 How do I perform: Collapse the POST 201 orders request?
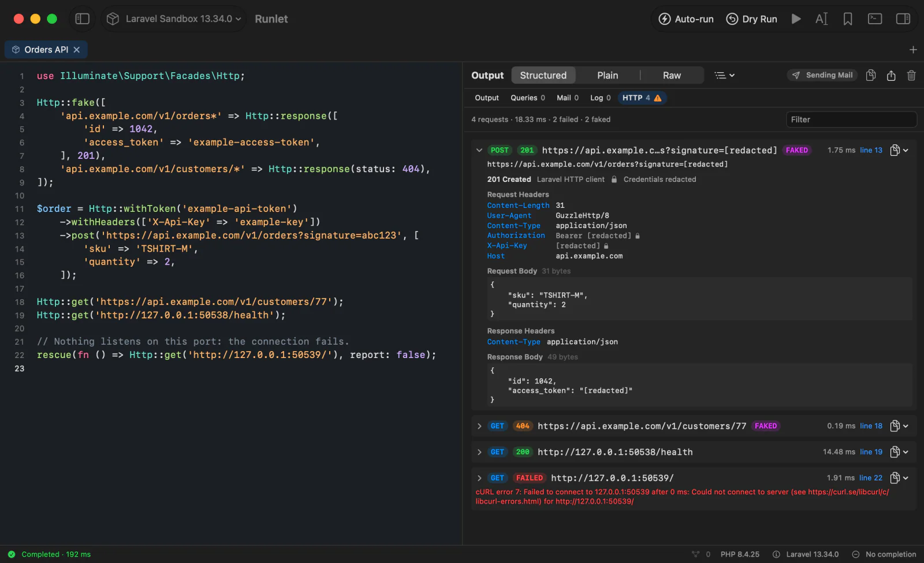point(479,150)
